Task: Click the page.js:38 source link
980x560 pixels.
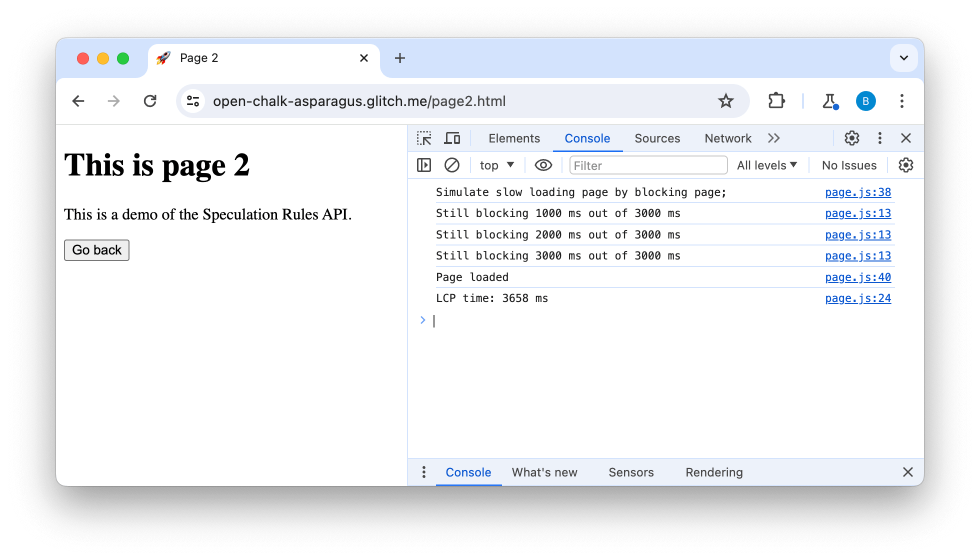Action: tap(859, 192)
